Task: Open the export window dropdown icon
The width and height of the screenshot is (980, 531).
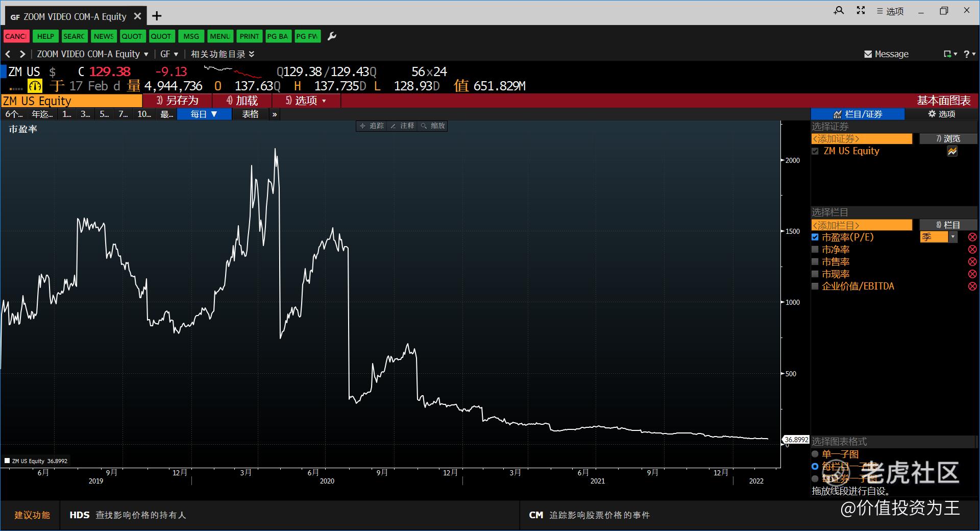Action: click(950, 54)
